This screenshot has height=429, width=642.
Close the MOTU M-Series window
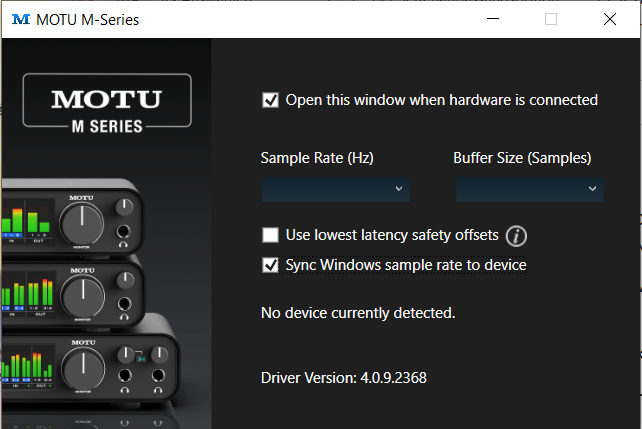coord(610,19)
